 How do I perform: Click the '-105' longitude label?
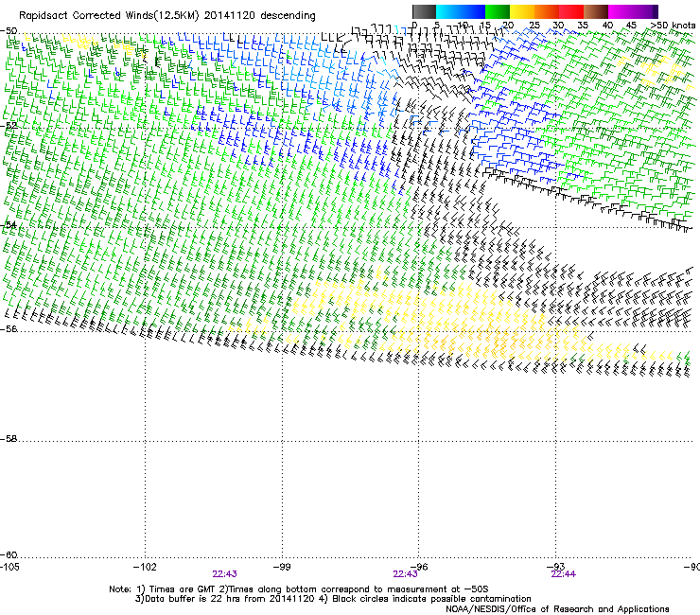point(9,567)
